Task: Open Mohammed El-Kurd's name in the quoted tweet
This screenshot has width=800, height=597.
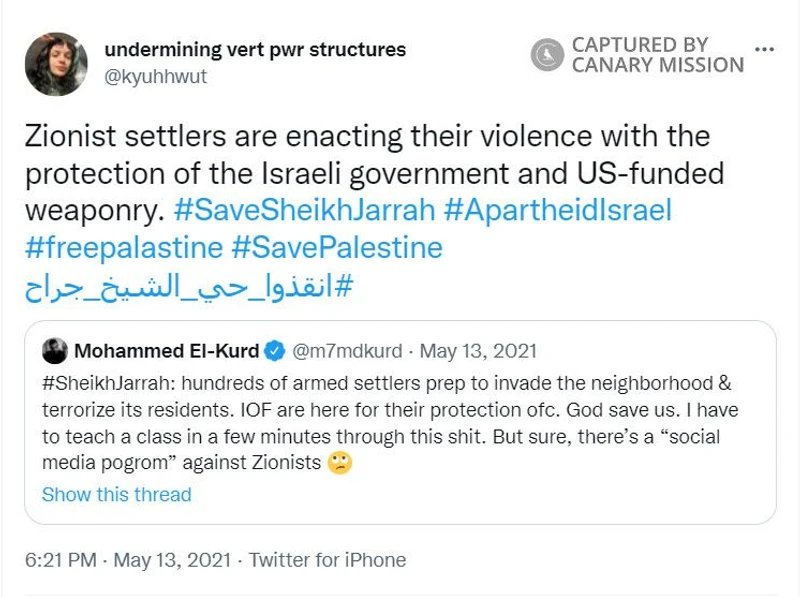Action: pyautogui.click(x=166, y=350)
